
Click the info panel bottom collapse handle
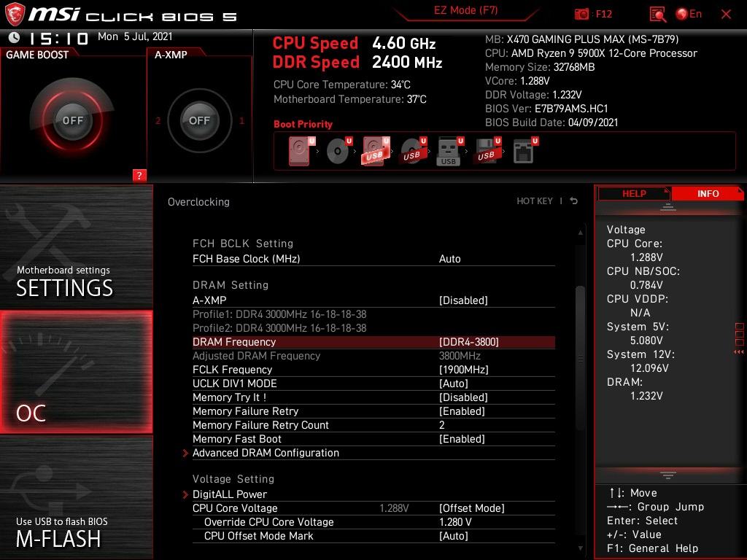(x=668, y=475)
